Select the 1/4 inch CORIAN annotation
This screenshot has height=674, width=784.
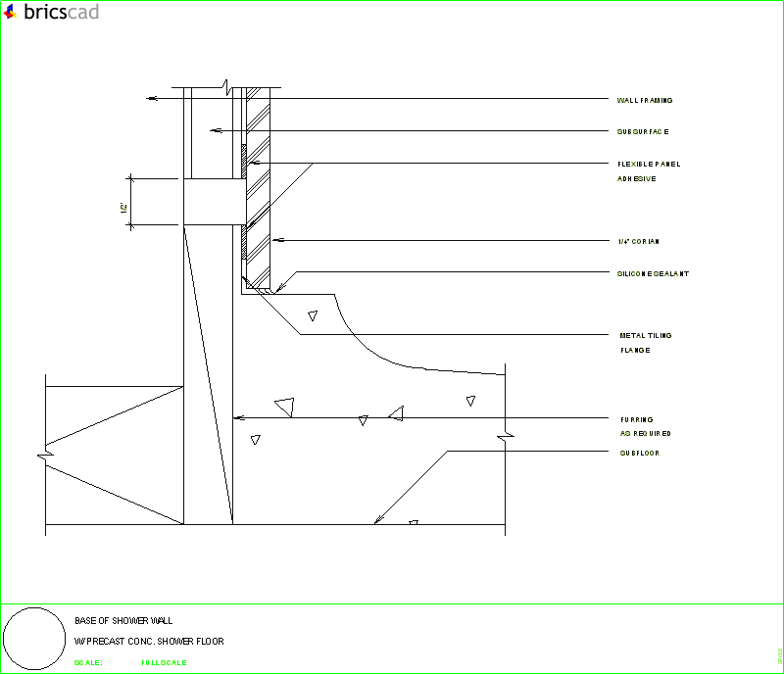(638, 240)
